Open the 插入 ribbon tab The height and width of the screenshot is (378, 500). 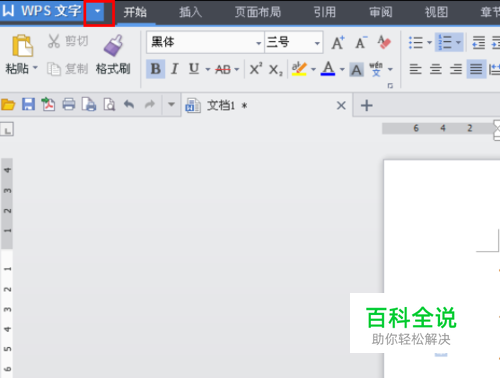point(190,12)
